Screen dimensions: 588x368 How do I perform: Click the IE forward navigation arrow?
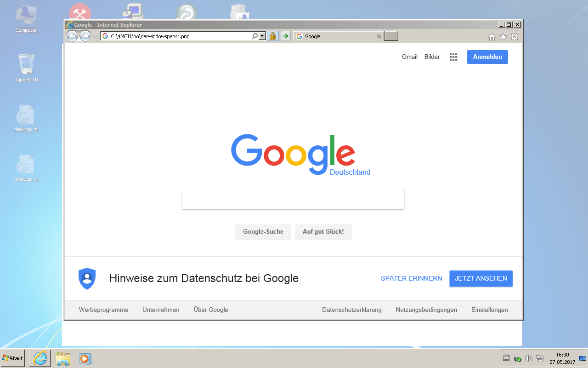click(85, 36)
